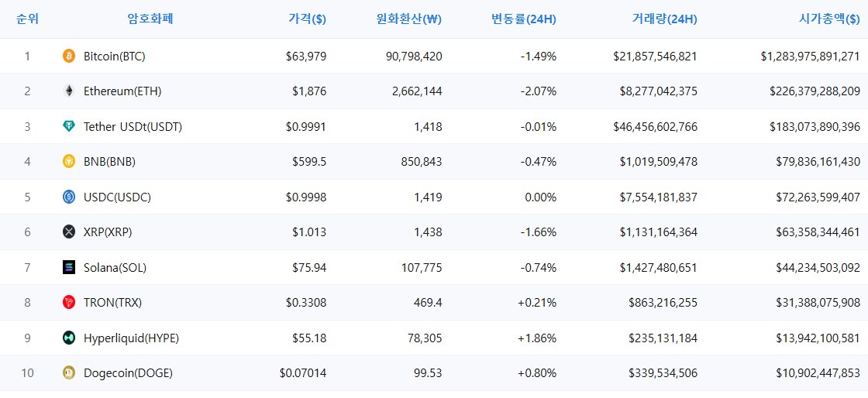Click the Solana logo icon
868x398 pixels.
pyautogui.click(x=69, y=268)
